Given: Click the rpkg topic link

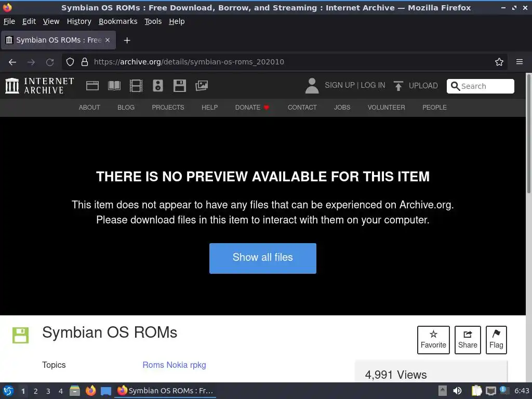Looking at the screenshot, I should (x=198, y=365).
